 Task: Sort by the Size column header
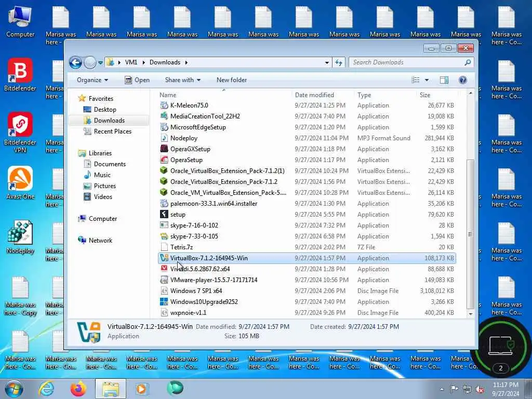437,95
